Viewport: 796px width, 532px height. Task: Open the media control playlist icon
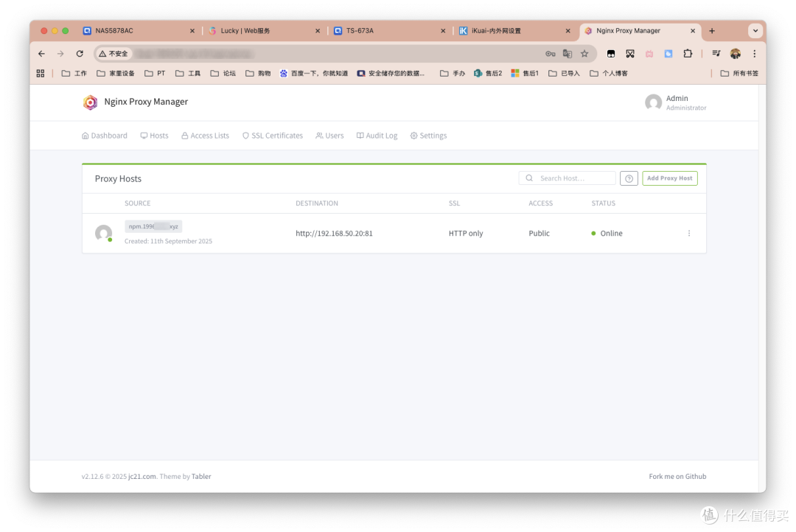pos(716,54)
